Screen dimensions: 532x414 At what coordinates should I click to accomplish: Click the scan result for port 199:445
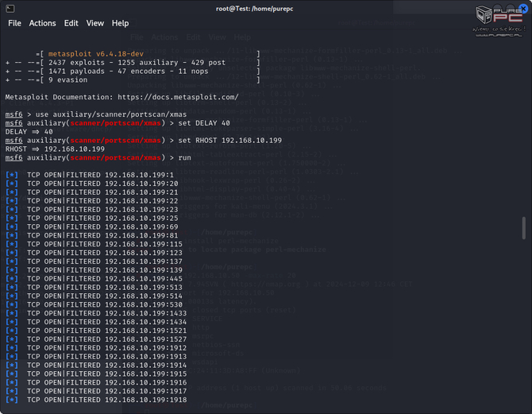click(x=94, y=279)
